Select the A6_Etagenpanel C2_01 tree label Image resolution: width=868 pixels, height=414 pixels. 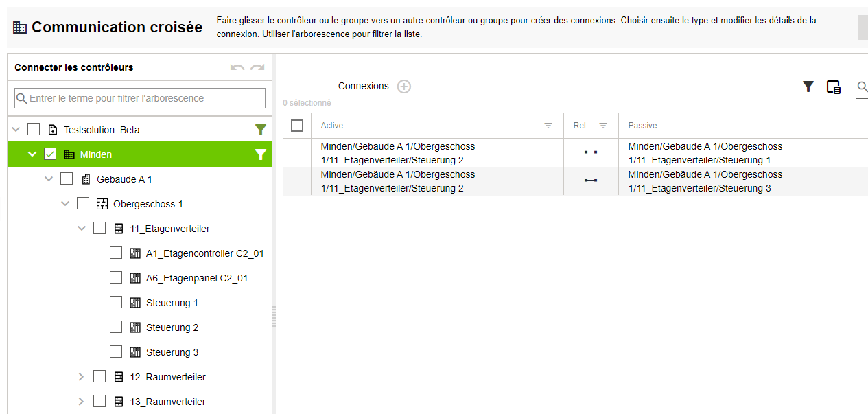pos(197,278)
